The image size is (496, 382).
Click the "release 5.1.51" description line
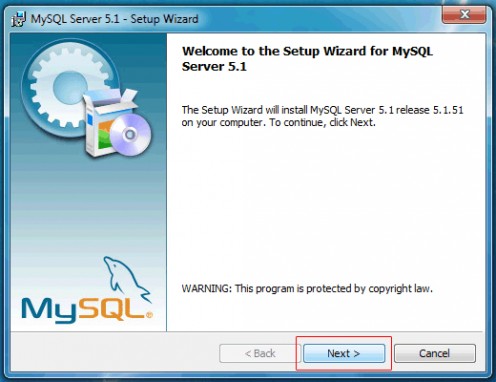(322, 110)
